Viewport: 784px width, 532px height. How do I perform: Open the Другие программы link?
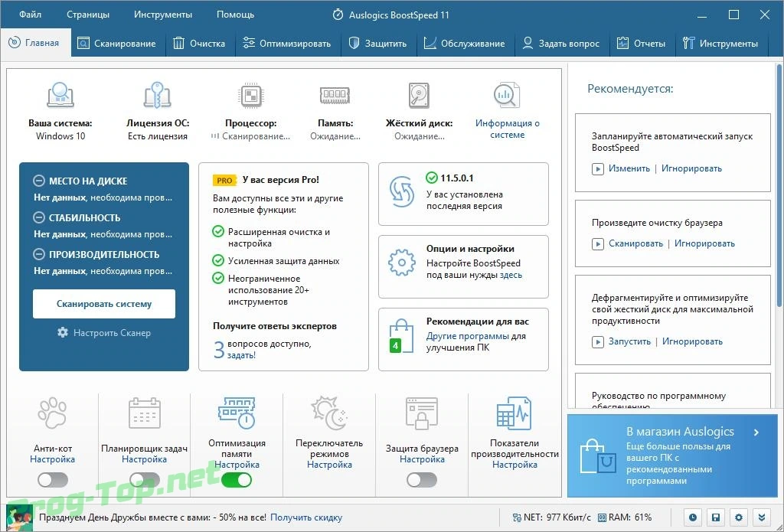click(468, 336)
